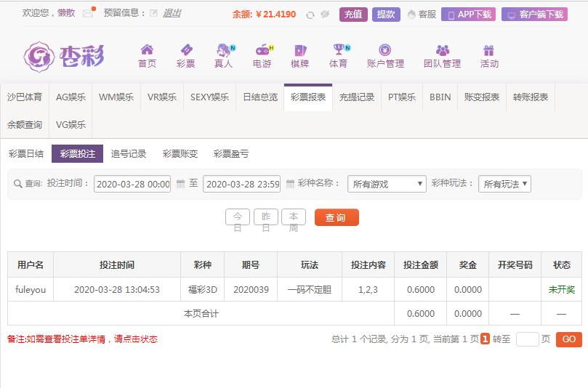Select 彩票投注 sub-tab
This screenshot has width=588, height=388.
(77, 154)
